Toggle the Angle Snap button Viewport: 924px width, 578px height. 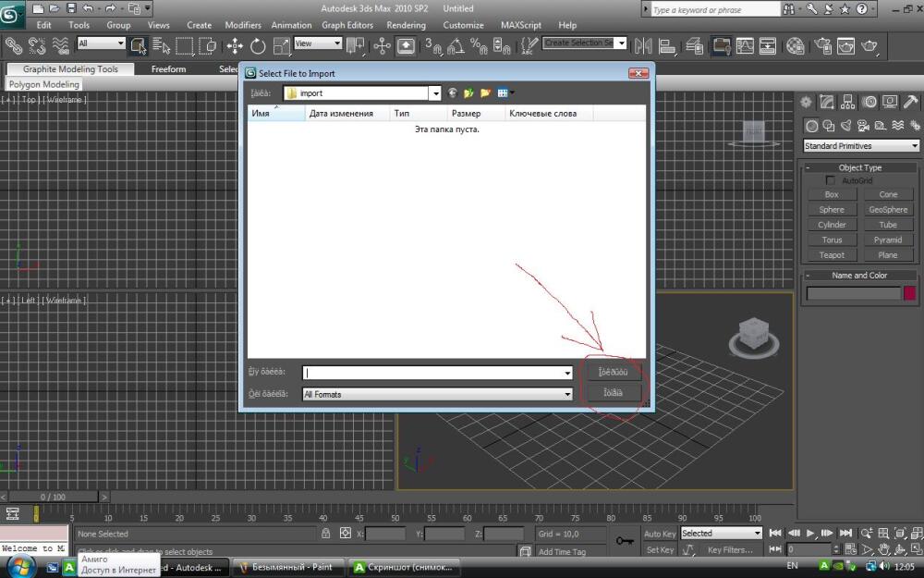[456, 45]
